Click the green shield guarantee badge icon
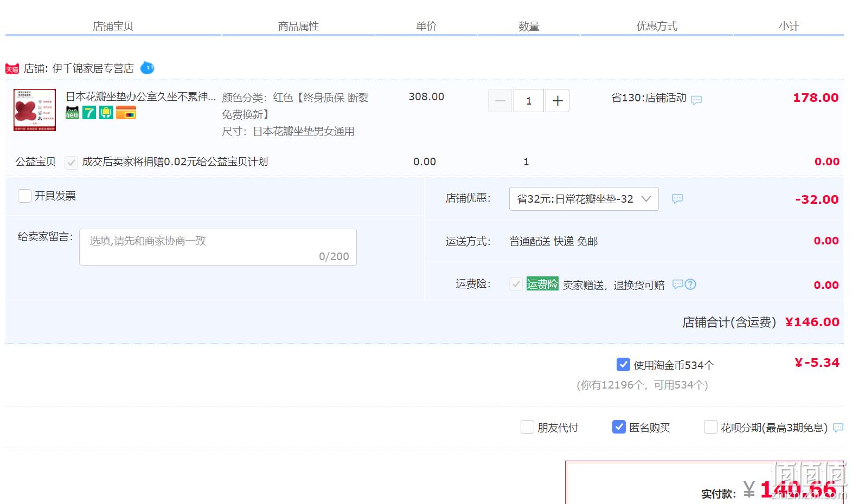This screenshot has height=504, width=852. (106, 113)
